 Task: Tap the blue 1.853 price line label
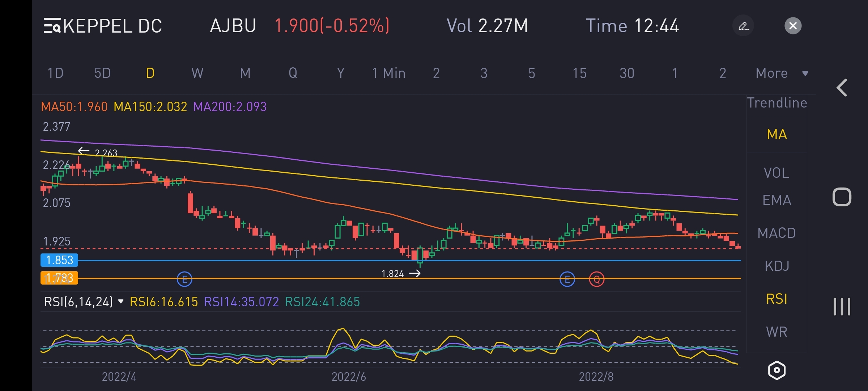(59, 260)
